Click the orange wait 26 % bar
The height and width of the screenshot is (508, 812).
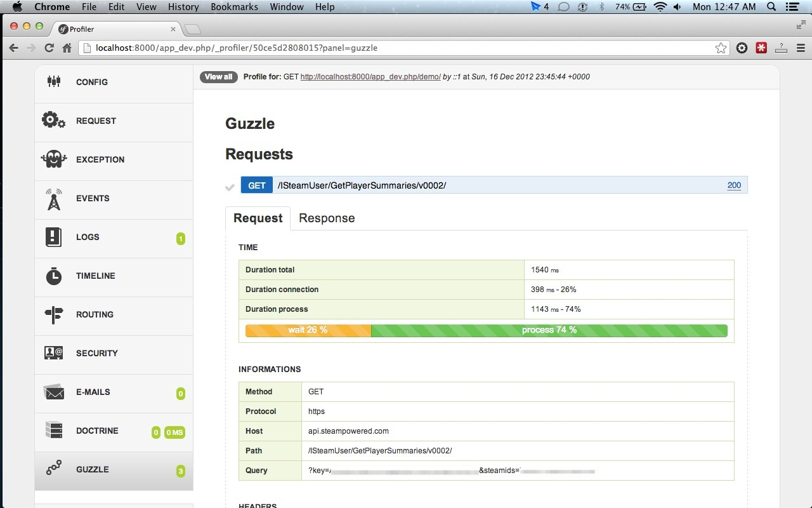click(308, 330)
